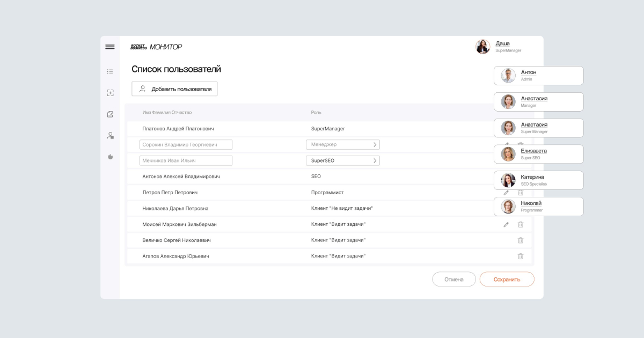Open the user list sidebar icon

(110, 136)
